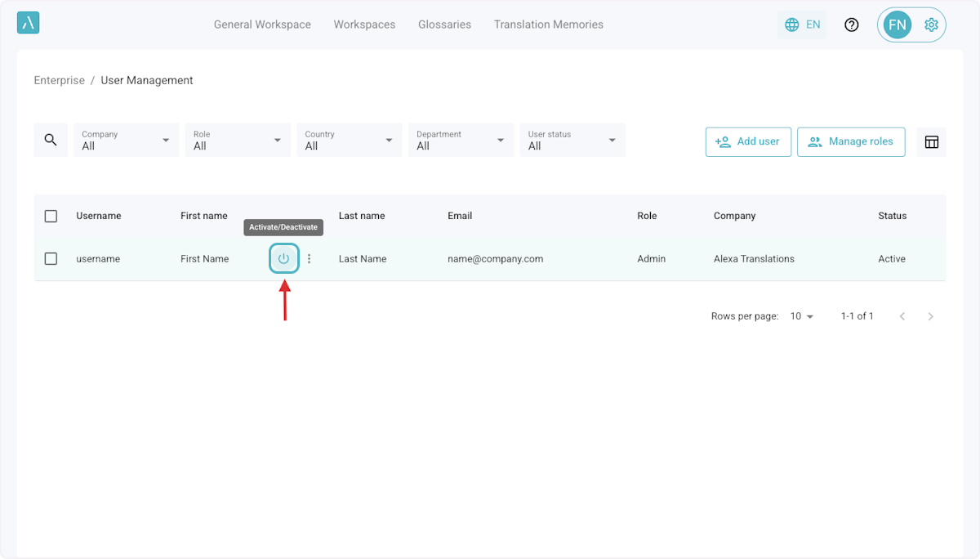Viewport: 980px width, 559px height.
Task: Expand the Company filter dropdown
Action: pos(127,141)
